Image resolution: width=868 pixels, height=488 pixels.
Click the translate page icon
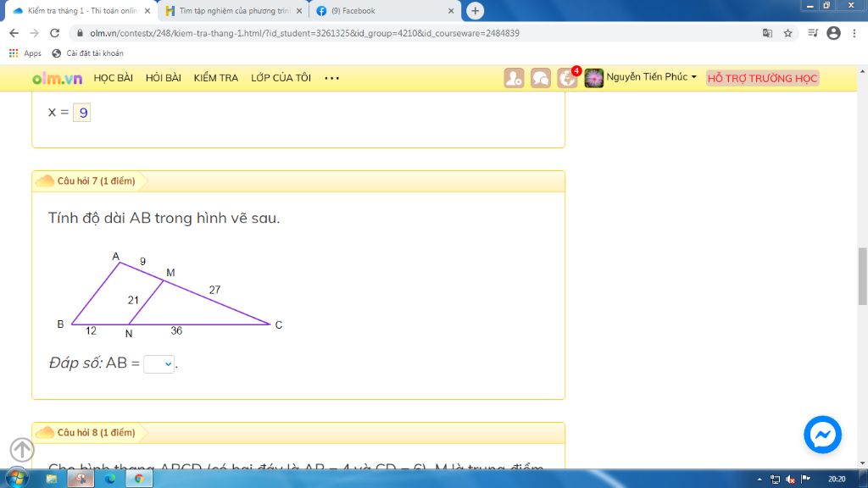coord(767,33)
